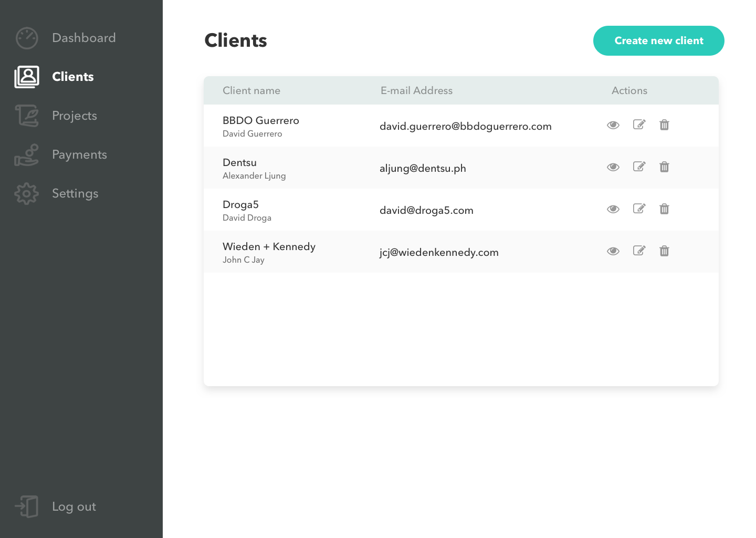Click the Dashboard gauge icon
The width and height of the screenshot is (756, 538).
tap(27, 38)
